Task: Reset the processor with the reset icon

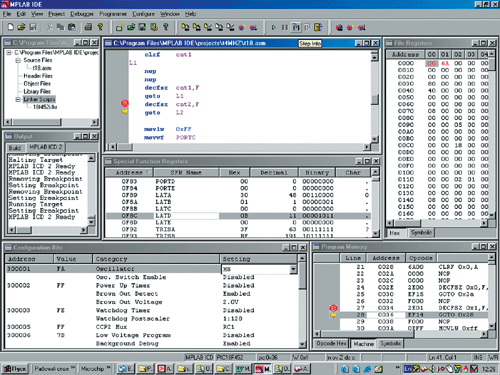Action: tap(318, 27)
